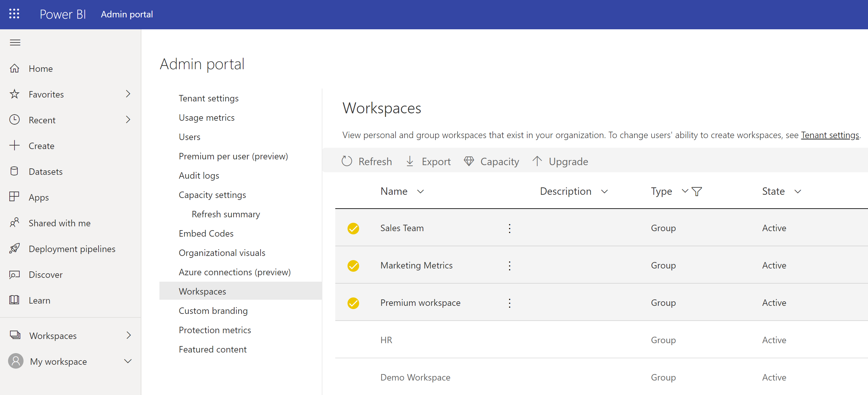Click the three-dot menu on Marketing Metrics
Screen dimensions: 868x395
(x=509, y=265)
